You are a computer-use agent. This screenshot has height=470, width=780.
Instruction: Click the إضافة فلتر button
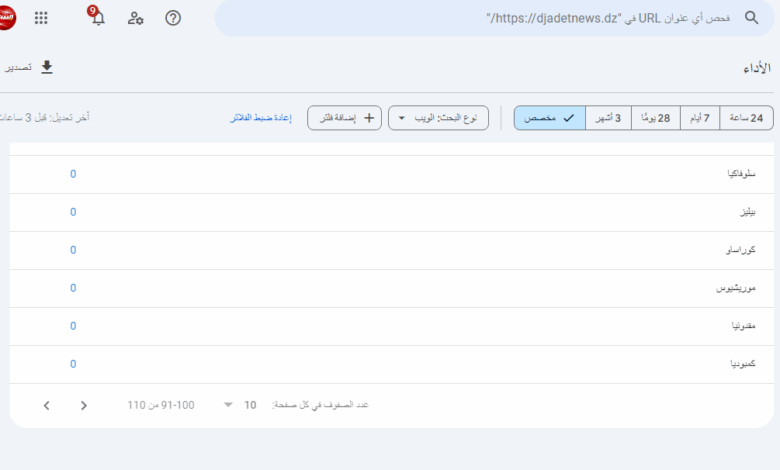coord(344,118)
